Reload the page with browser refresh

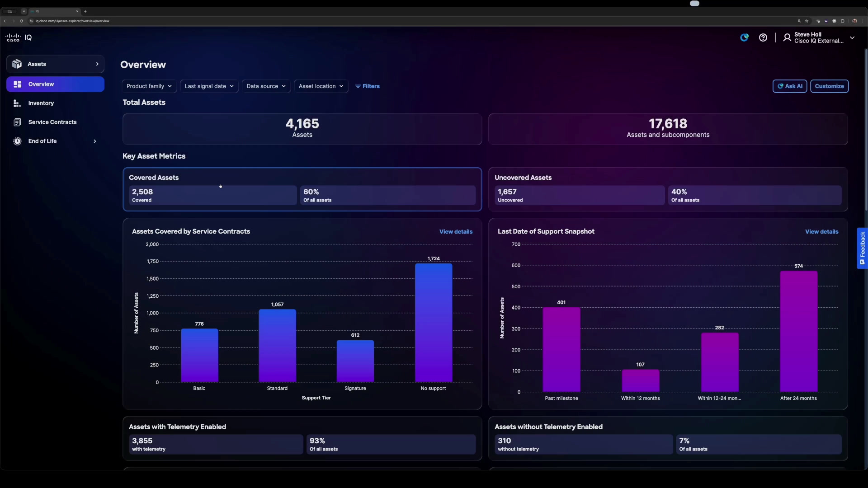coord(21,21)
